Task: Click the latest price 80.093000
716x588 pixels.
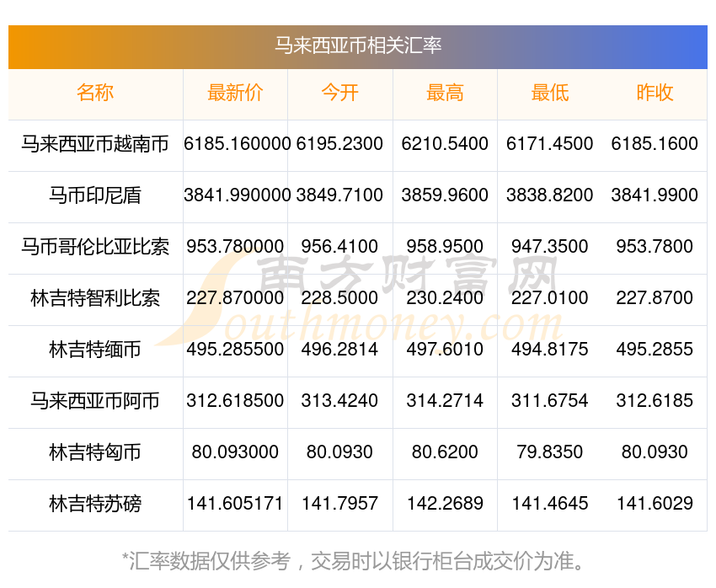Action: click(235, 452)
